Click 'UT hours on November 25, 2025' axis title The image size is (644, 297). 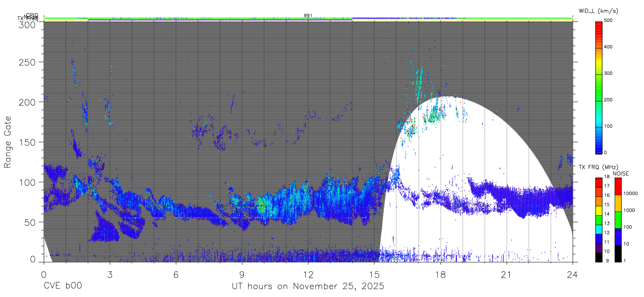click(308, 287)
